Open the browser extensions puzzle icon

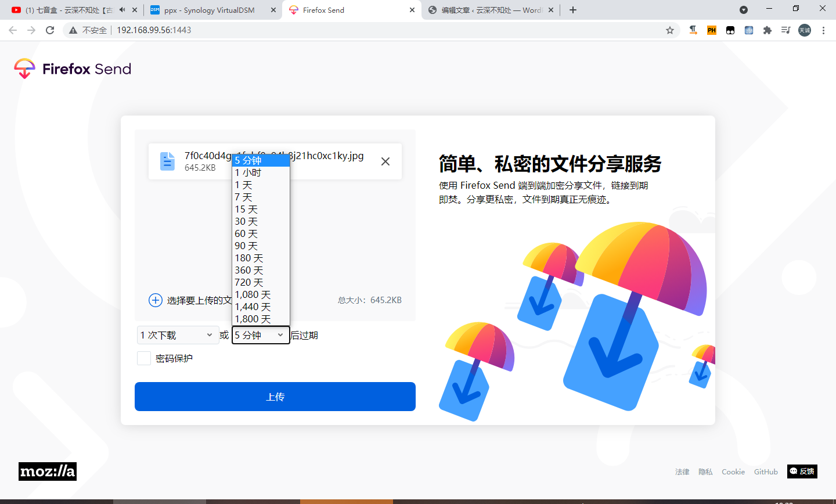767,30
